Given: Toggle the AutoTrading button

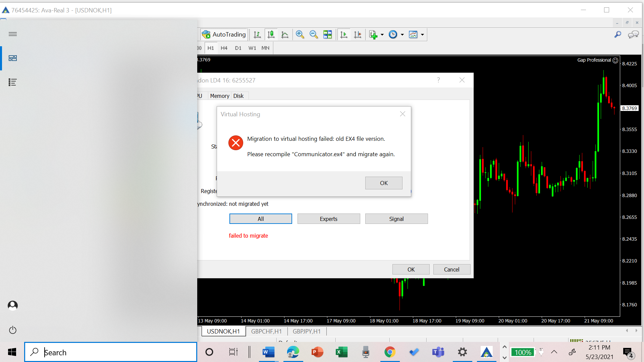Looking at the screenshot, I should click(x=224, y=35).
